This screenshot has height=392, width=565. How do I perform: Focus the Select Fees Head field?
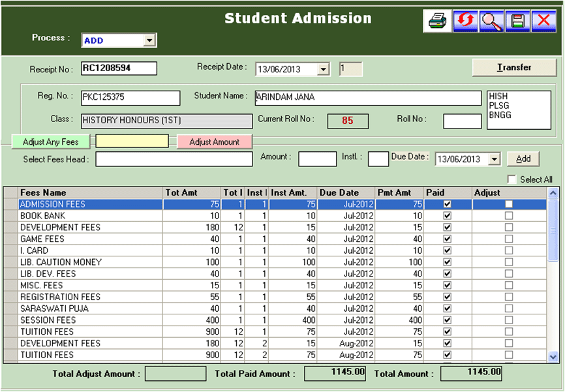point(174,159)
